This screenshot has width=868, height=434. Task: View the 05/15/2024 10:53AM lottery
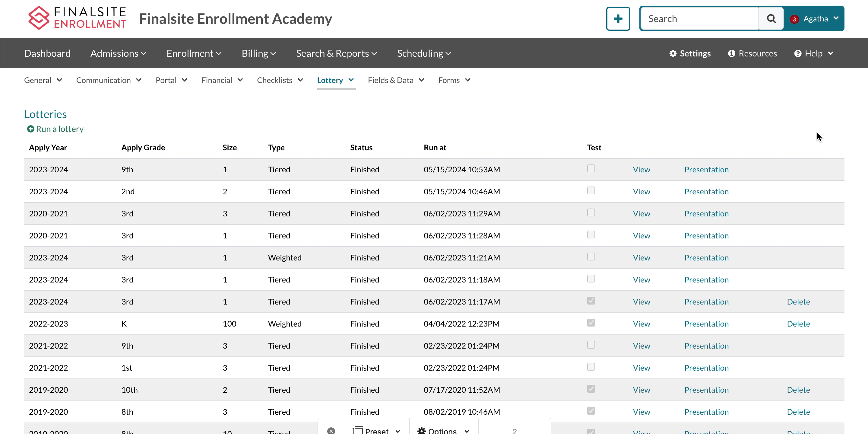tap(641, 170)
